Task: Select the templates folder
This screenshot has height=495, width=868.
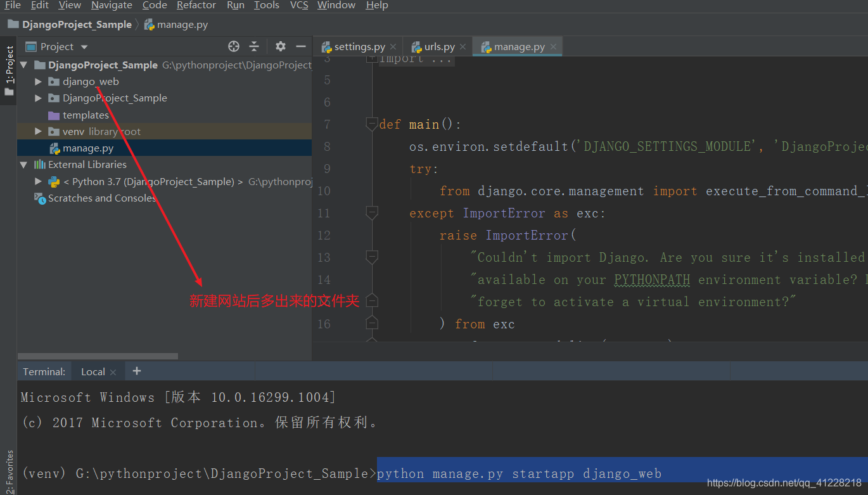Action: coord(86,115)
